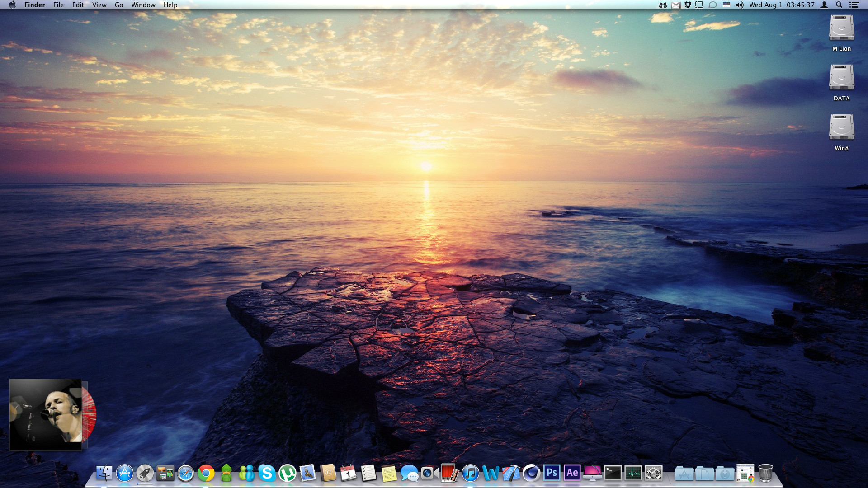Open CleanMyMac pink monitor icon

[x=592, y=473]
